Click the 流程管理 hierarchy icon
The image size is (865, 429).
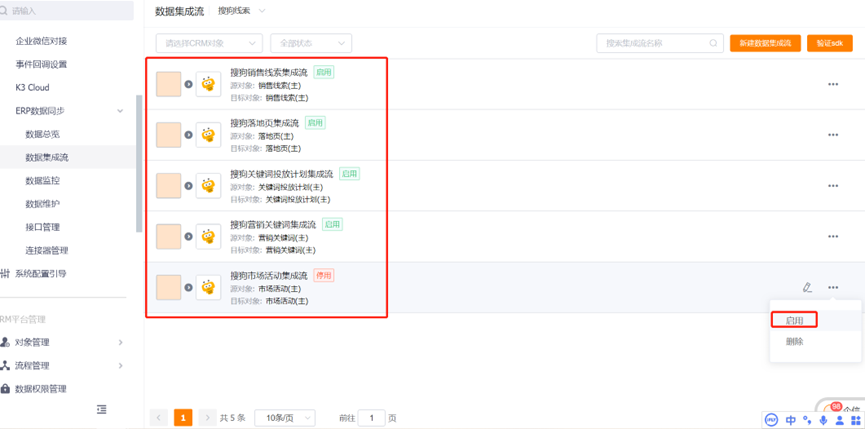click(6, 365)
